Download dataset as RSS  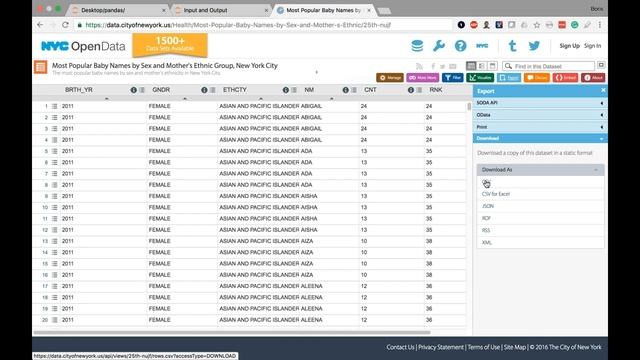pos(486,230)
